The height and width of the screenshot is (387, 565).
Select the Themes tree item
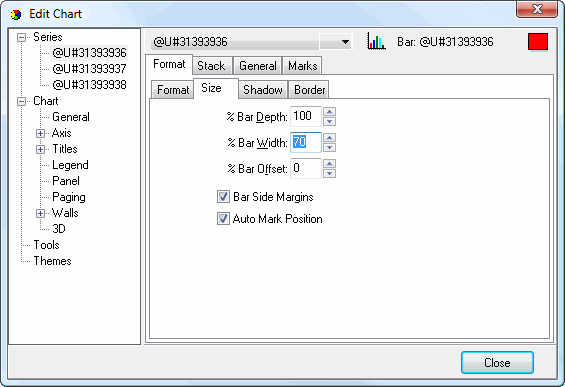coord(52,261)
